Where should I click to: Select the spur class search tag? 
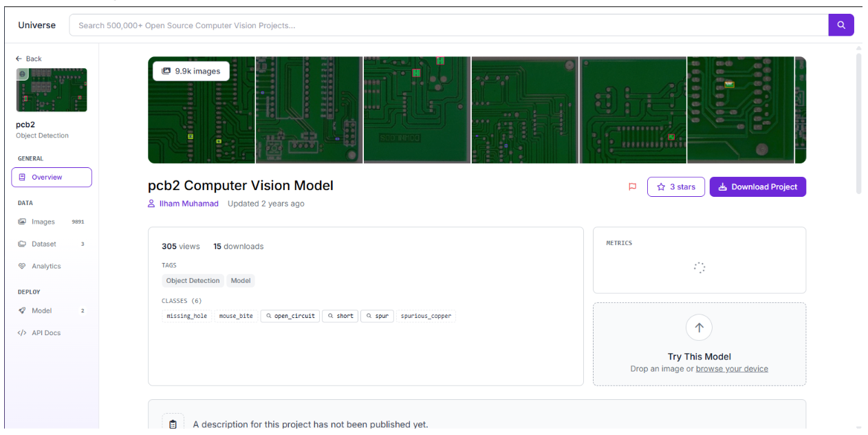377,316
